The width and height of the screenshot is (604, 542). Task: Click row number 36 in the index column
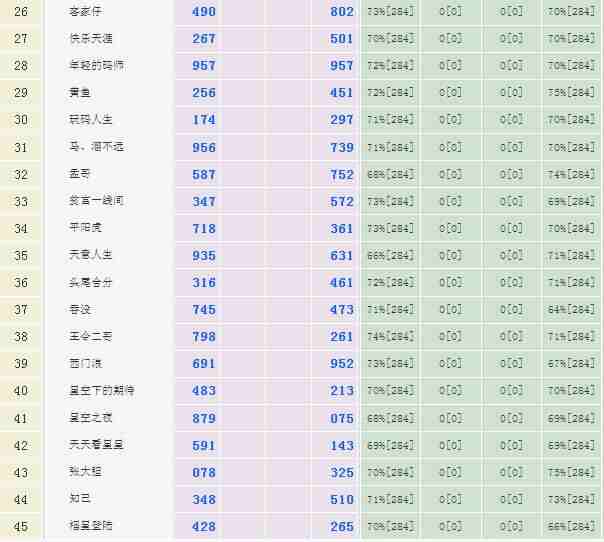coord(21,282)
